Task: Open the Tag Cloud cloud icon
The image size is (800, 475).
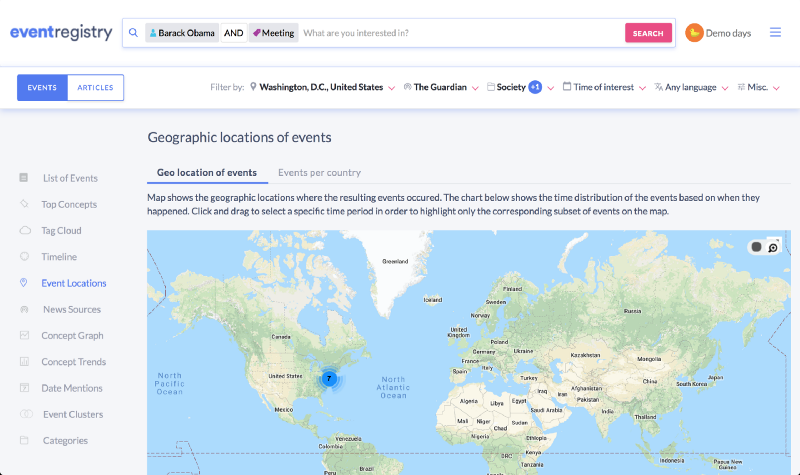Action: tap(25, 230)
